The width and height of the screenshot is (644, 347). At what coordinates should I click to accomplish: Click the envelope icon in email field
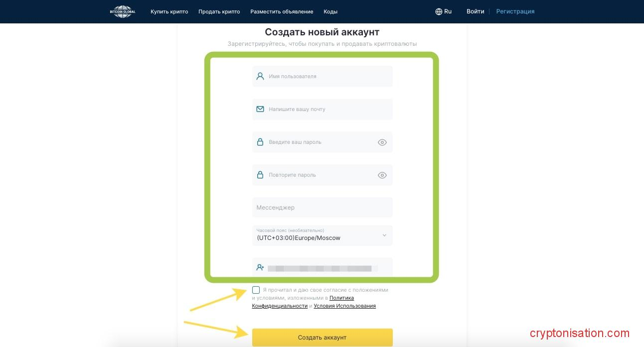pos(260,109)
